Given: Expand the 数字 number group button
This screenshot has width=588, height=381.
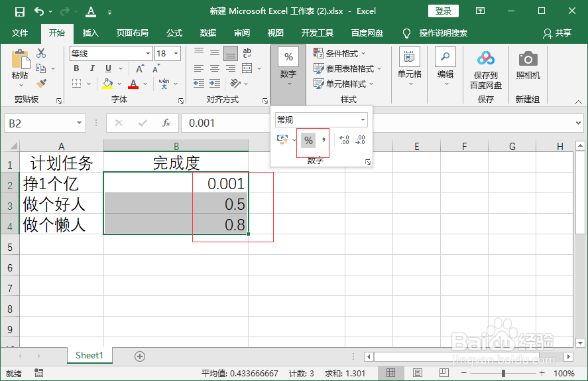Looking at the screenshot, I should (x=288, y=75).
